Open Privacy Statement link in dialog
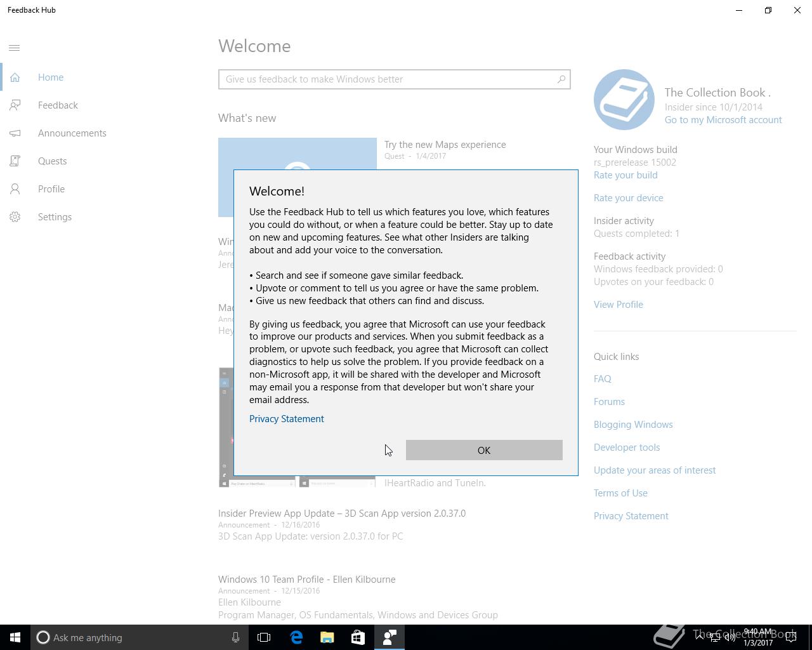Screen dimensions: 812x650 coord(287,419)
